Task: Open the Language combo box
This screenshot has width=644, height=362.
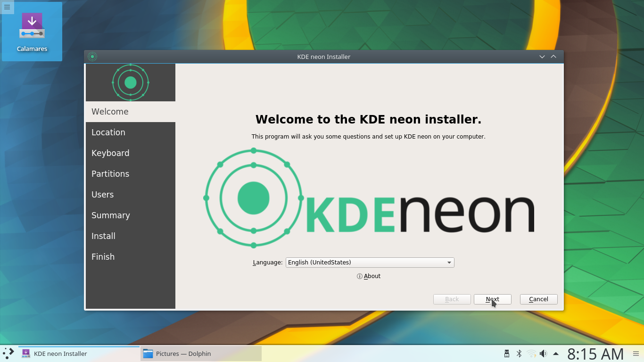Action: click(x=370, y=263)
